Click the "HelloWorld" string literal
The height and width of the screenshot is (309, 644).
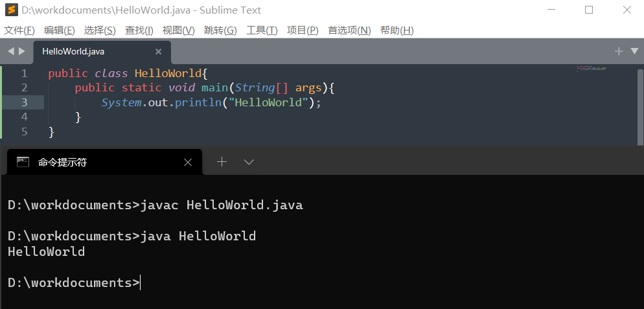tap(269, 102)
